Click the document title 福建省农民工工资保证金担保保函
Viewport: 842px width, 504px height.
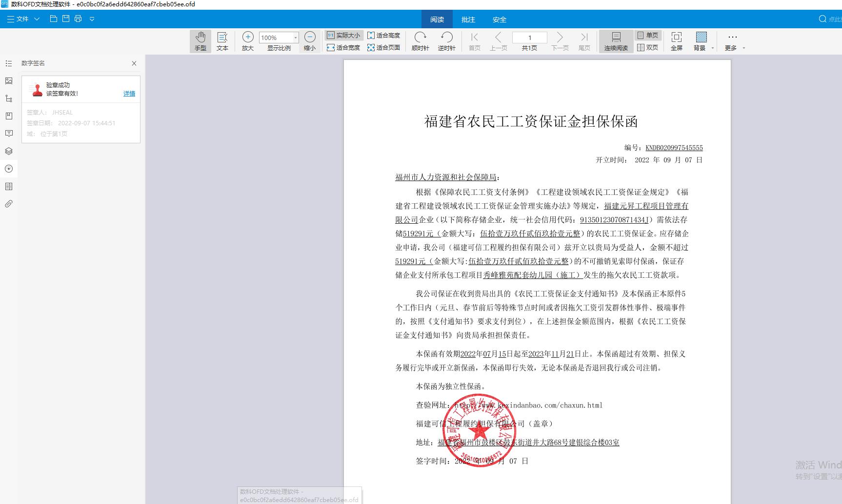click(x=531, y=121)
